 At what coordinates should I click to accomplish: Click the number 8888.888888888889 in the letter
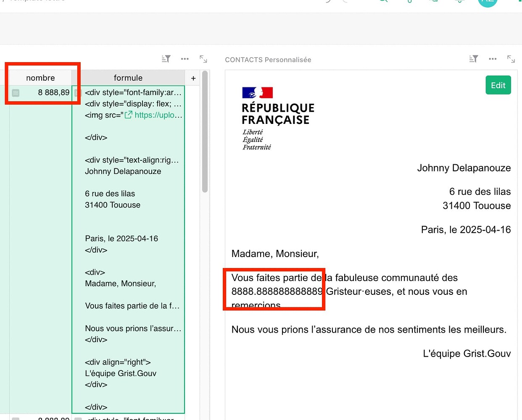(277, 291)
